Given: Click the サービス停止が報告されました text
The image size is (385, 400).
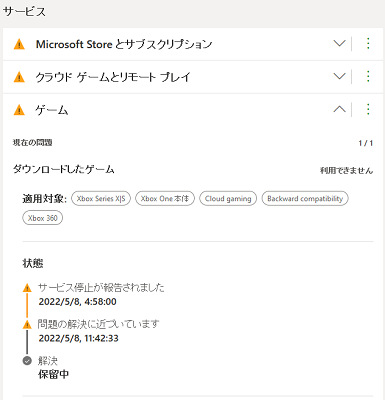Looking at the screenshot, I should (101, 287).
